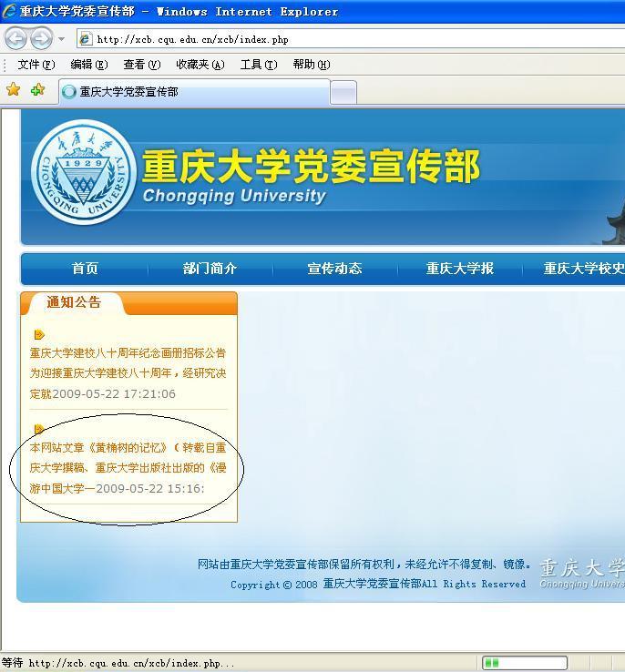Click the Add to Favorites star-plus icon
625x672 pixels.
pos(37,89)
